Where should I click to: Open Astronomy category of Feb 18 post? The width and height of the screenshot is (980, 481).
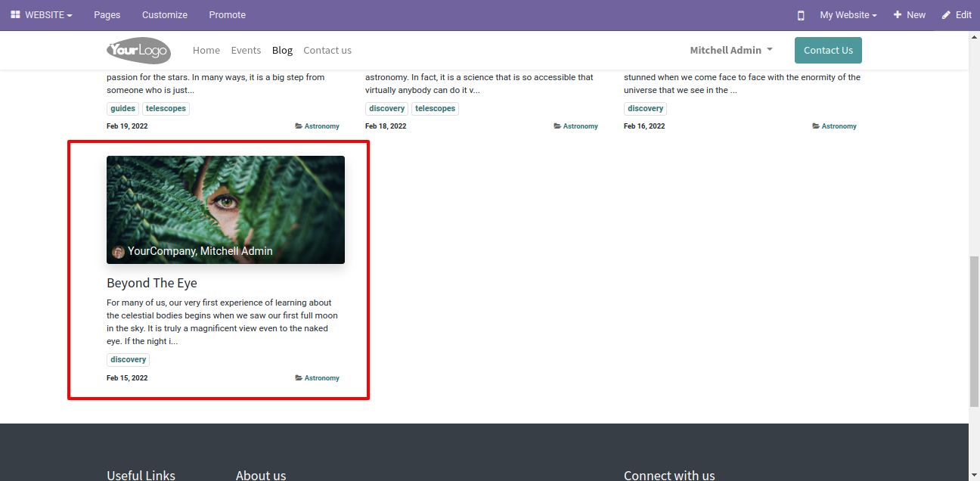pyautogui.click(x=576, y=126)
